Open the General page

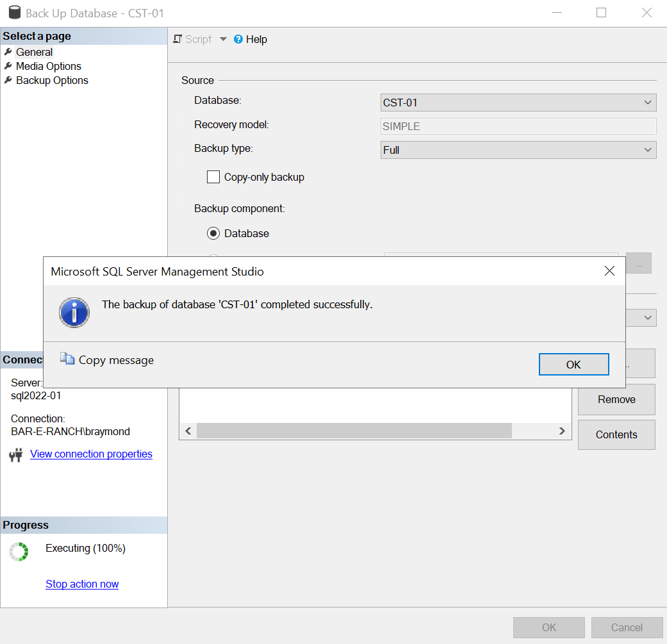pos(34,52)
